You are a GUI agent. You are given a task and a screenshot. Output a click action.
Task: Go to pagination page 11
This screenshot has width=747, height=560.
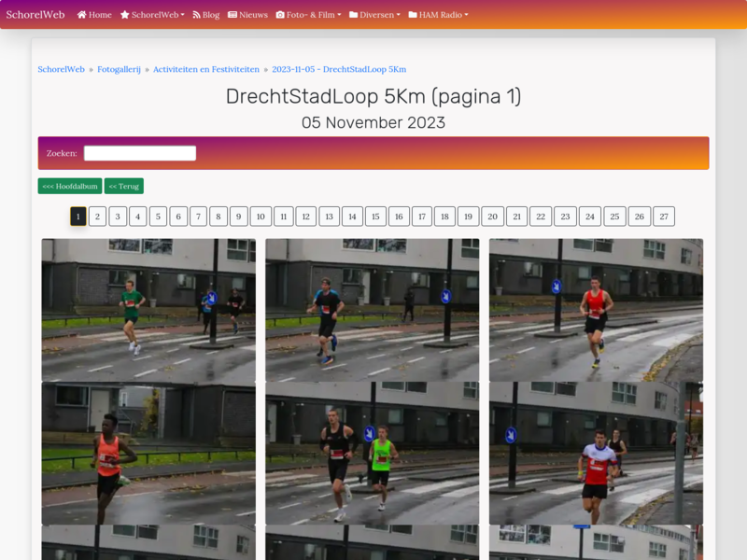(284, 217)
